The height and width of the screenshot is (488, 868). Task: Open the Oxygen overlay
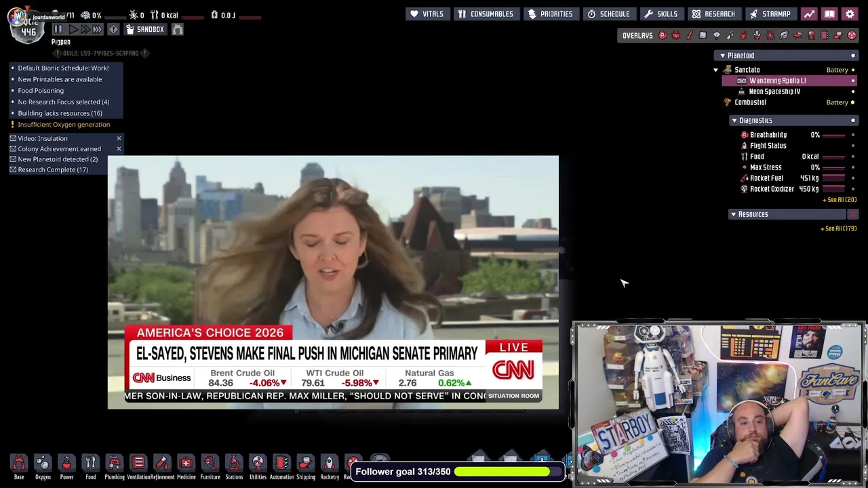click(663, 35)
